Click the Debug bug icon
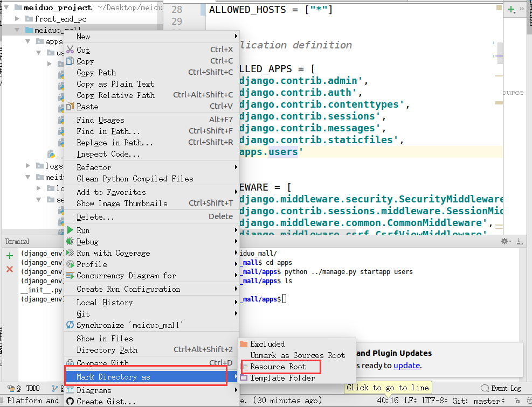 tap(70, 241)
